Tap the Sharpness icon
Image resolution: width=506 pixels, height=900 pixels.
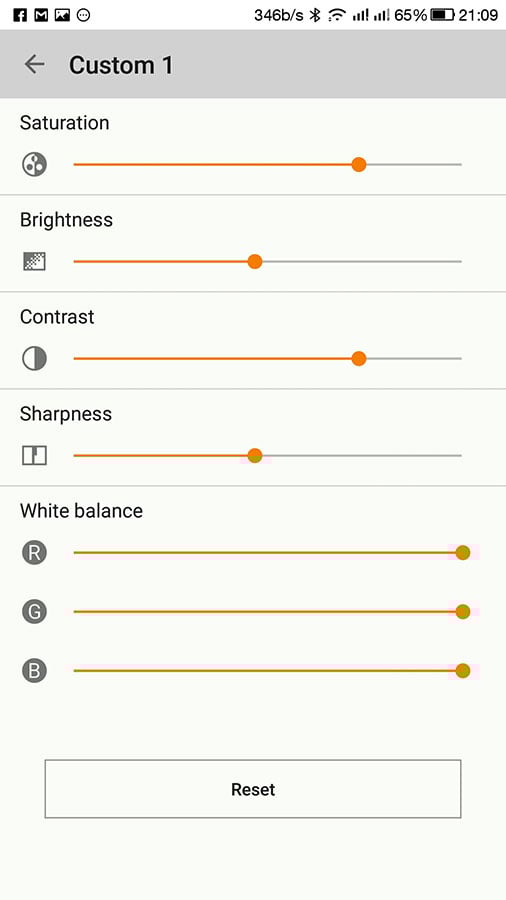[34, 456]
